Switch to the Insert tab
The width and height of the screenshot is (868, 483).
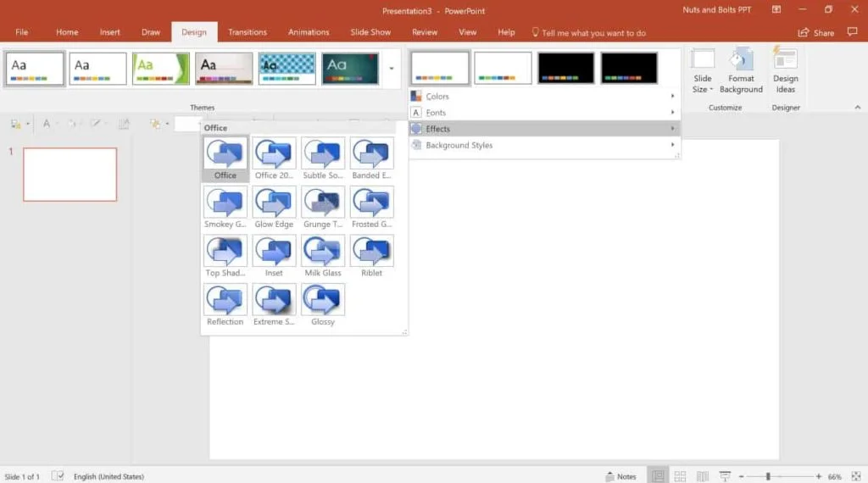pos(109,32)
